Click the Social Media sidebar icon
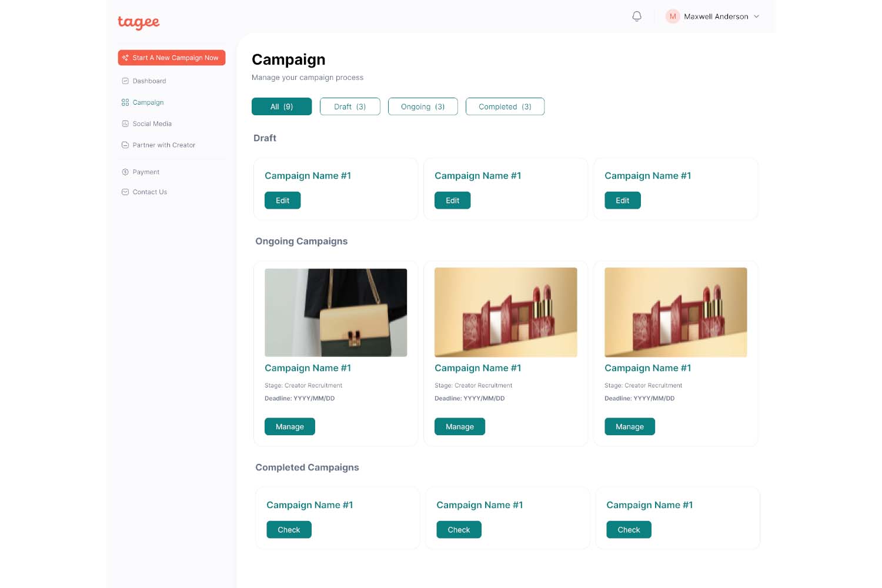 (125, 124)
